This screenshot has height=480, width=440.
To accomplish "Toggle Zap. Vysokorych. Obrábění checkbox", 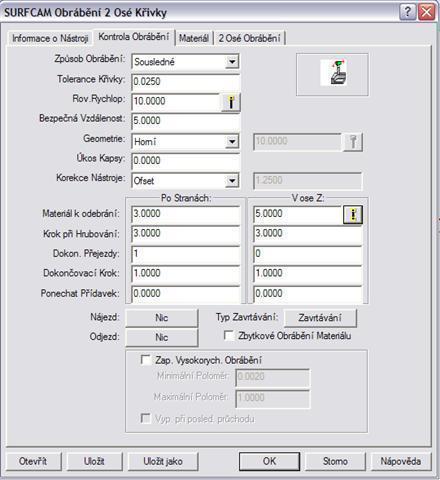I will pyautogui.click(x=146, y=360).
